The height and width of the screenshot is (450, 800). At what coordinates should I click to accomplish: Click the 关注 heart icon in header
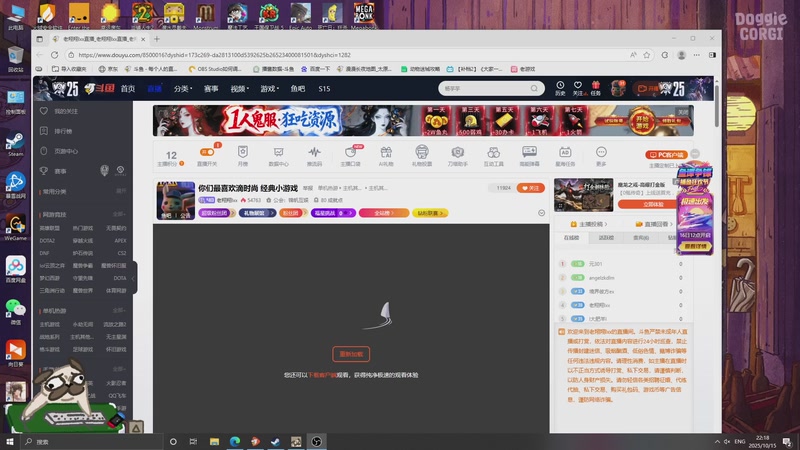(x=578, y=85)
